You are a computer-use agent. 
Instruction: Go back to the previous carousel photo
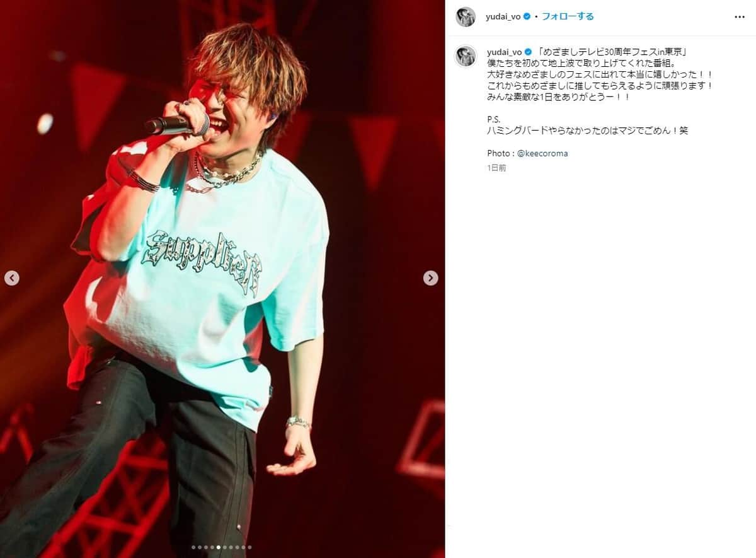12,278
